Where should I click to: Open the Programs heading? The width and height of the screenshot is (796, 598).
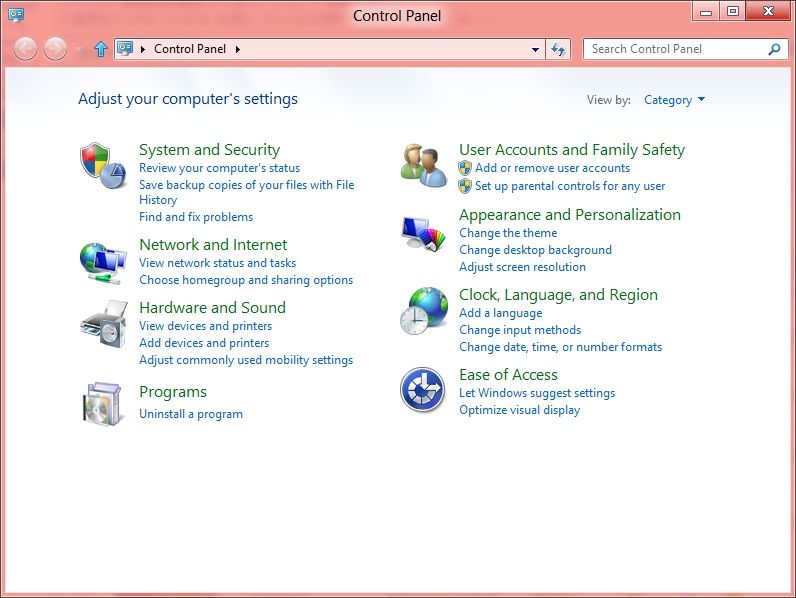(173, 392)
